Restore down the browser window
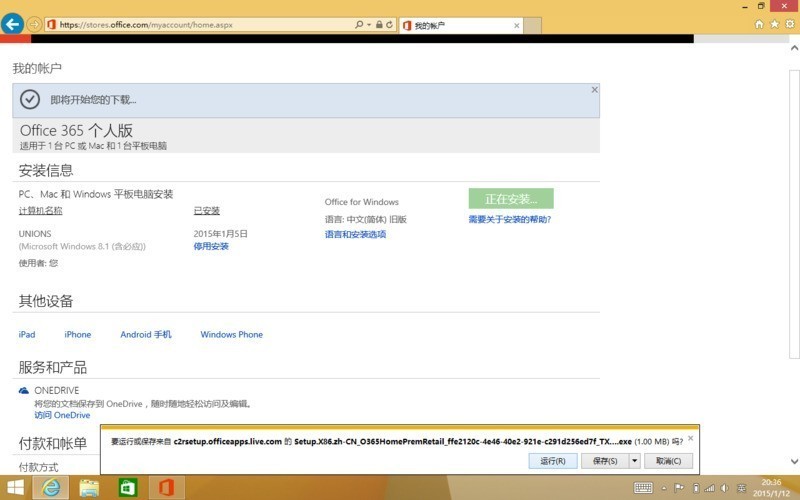The height and width of the screenshot is (500, 800). coord(761,6)
